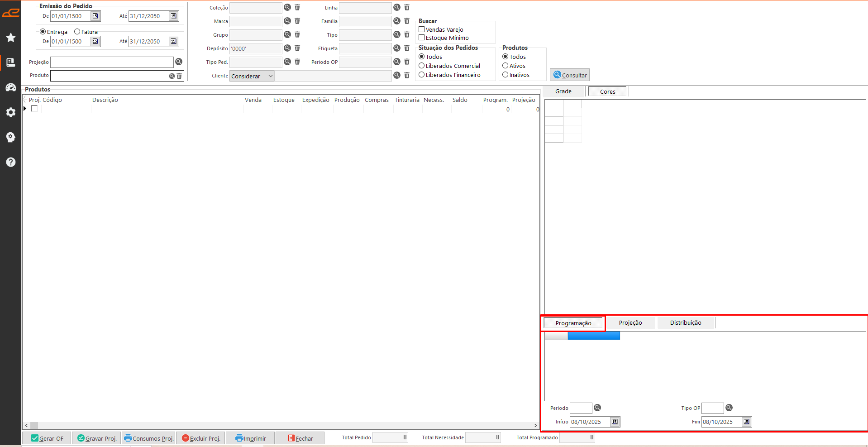The width and height of the screenshot is (868, 447).
Task: Enable the Vendas Varejo checkbox
Action: pyautogui.click(x=422, y=29)
